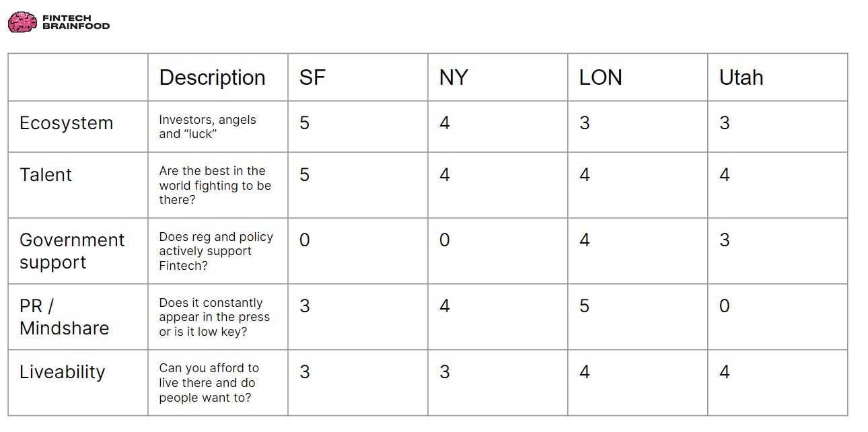Click the Utah PR / Mindshare score 0
The image size is (868, 432).
point(724,306)
